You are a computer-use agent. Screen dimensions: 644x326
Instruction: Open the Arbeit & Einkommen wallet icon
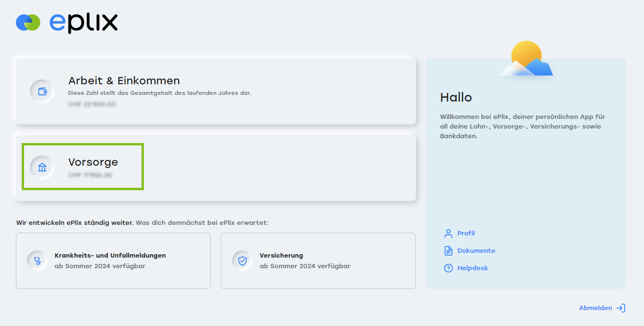click(x=42, y=91)
